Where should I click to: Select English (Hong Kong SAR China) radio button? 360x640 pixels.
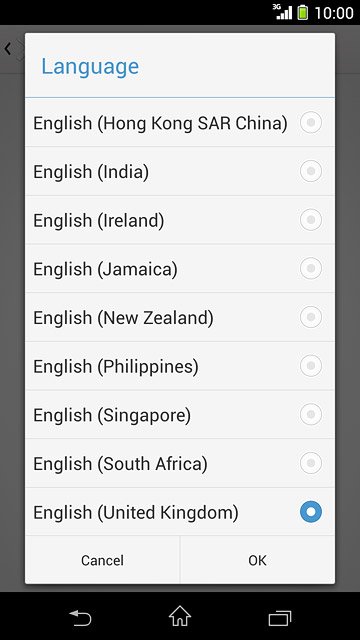click(311, 122)
